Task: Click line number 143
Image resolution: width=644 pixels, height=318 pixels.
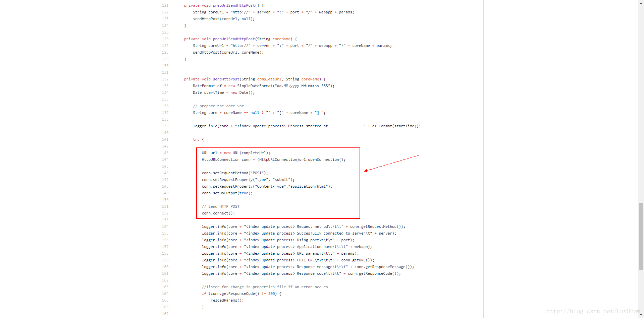Action: pyautogui.click(x=165, y=153)
